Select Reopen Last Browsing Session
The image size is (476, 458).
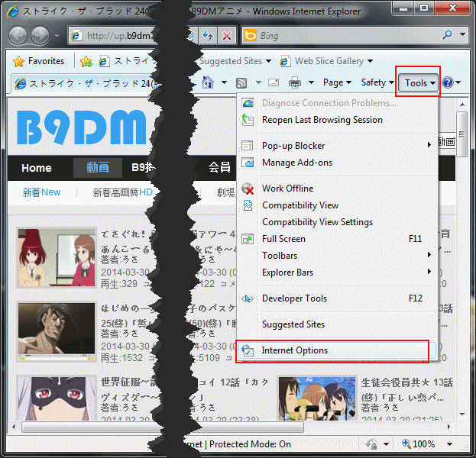[337, 120]
